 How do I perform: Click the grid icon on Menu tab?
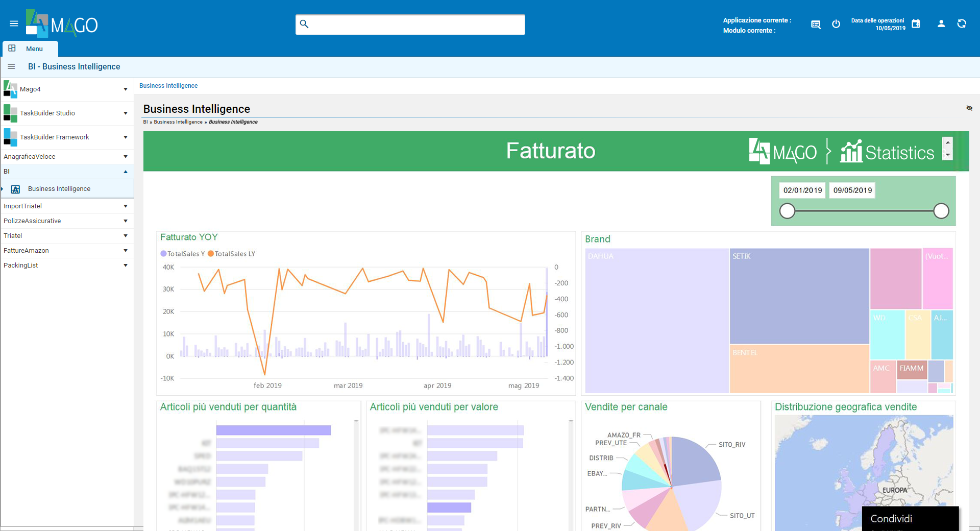click(12, 48)
